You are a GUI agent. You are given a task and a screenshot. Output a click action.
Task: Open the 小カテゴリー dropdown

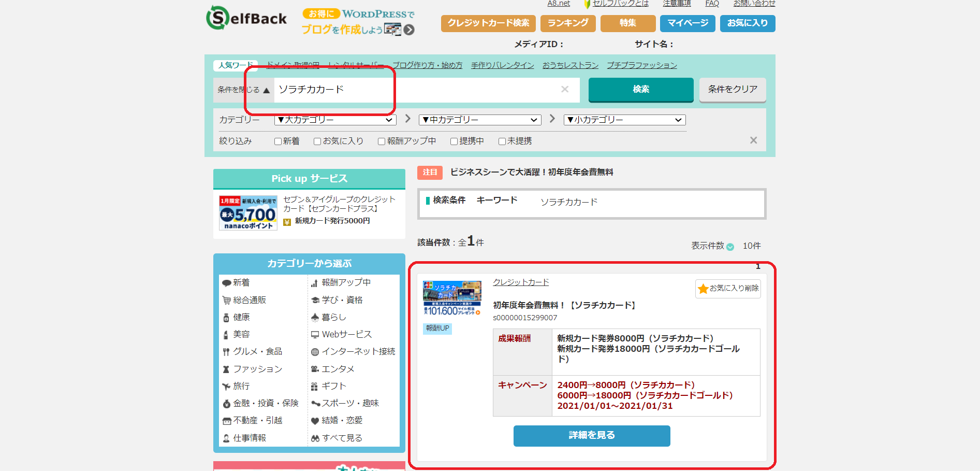[x=625, y=120]
